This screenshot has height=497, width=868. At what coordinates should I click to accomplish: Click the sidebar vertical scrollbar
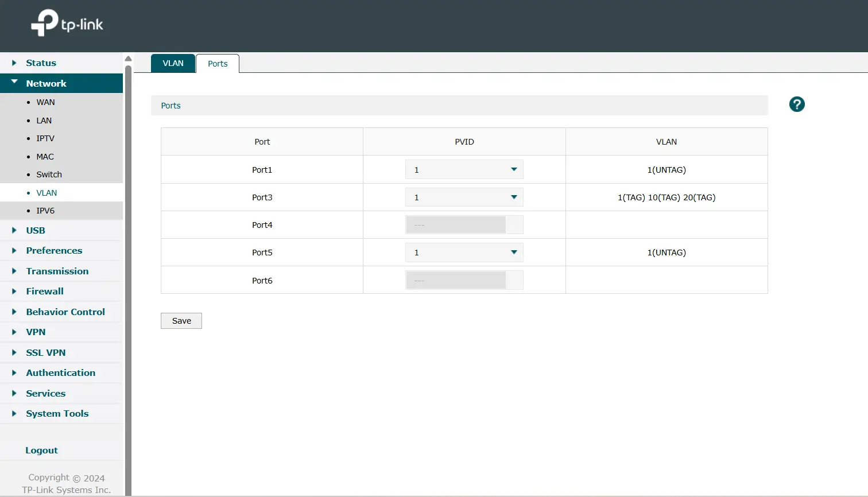129,275
